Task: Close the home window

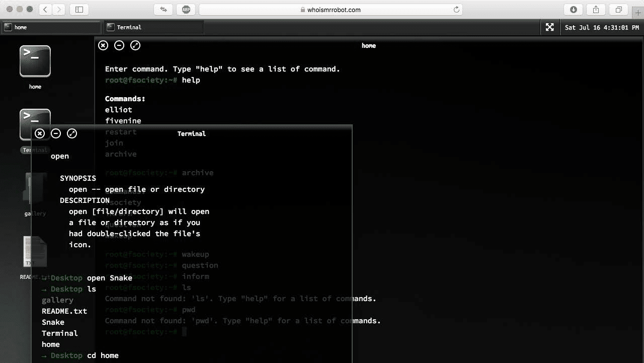Action: pos(103,45)
